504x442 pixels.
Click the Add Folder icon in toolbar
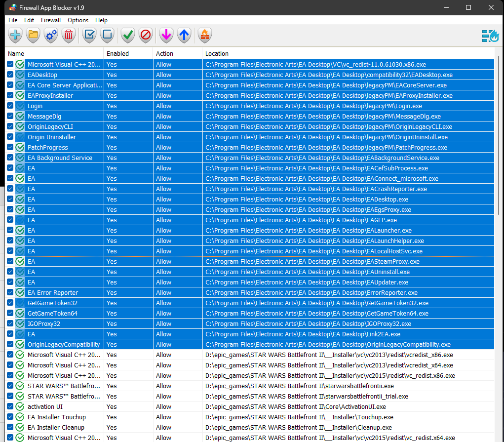pyautogui.click(x=33, y=35)
